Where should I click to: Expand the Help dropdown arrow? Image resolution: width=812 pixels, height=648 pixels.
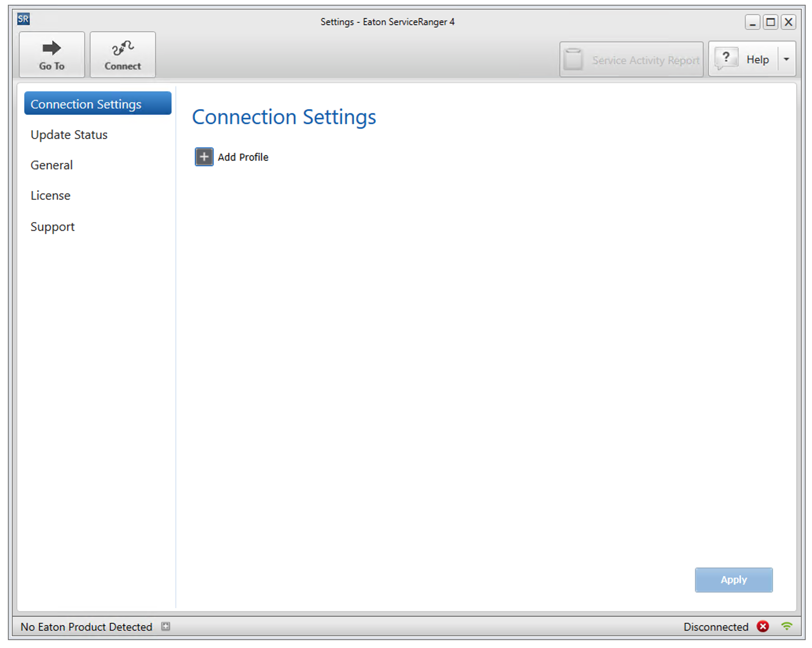[x=786, y=59]
